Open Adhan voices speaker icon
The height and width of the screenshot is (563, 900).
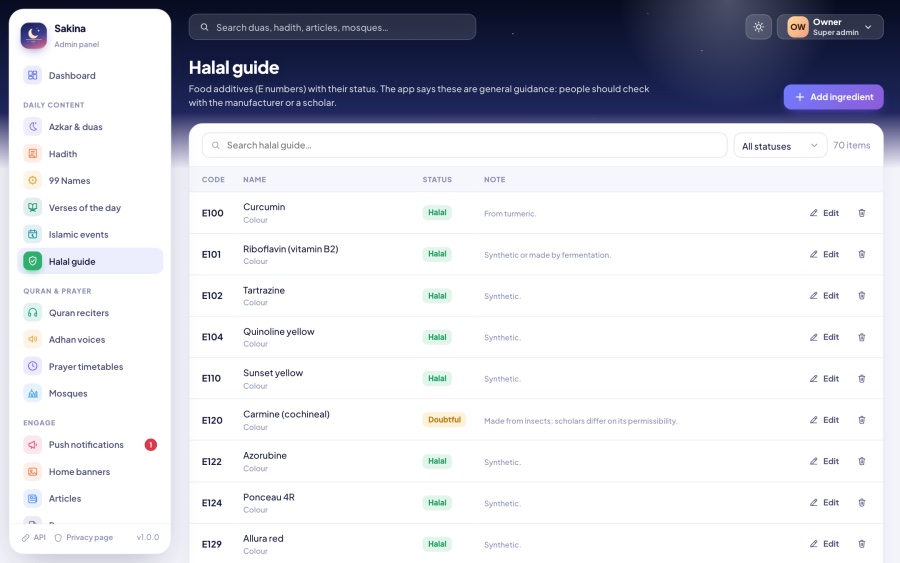(x=33, y=340)
